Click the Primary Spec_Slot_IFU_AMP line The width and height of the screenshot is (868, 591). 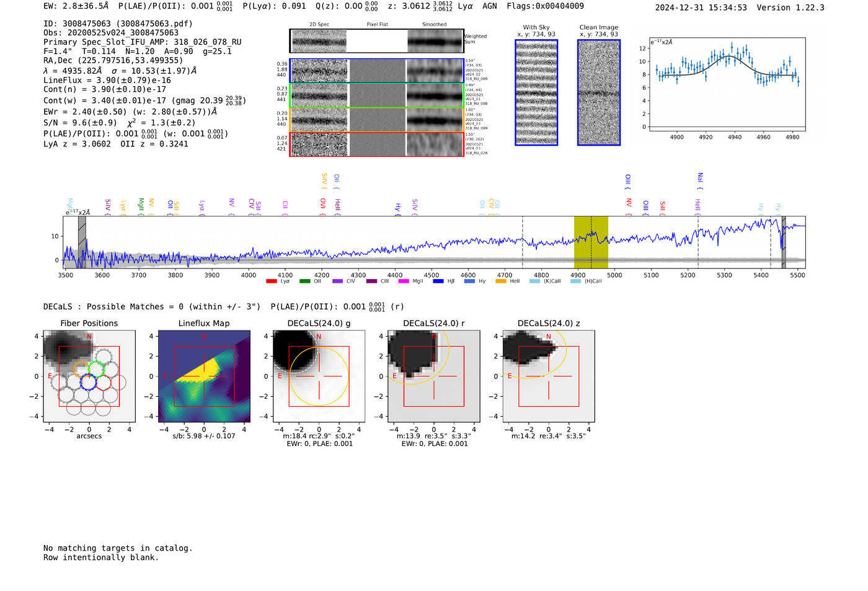tap(143, 42)
